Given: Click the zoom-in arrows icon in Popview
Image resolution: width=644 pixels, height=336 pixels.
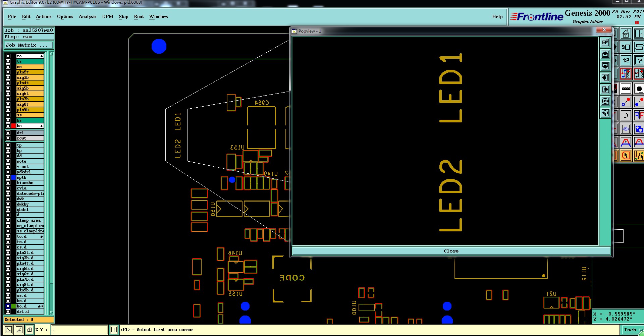Looking at the screenshot, I should pos(605,101).
